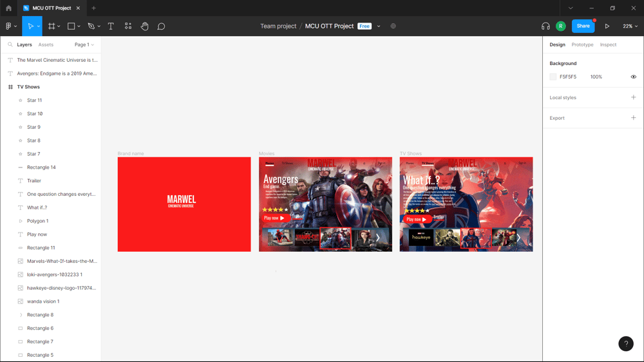
Task: Add new local style with plus
Action: pyautogui.click(x=633, y=97)
